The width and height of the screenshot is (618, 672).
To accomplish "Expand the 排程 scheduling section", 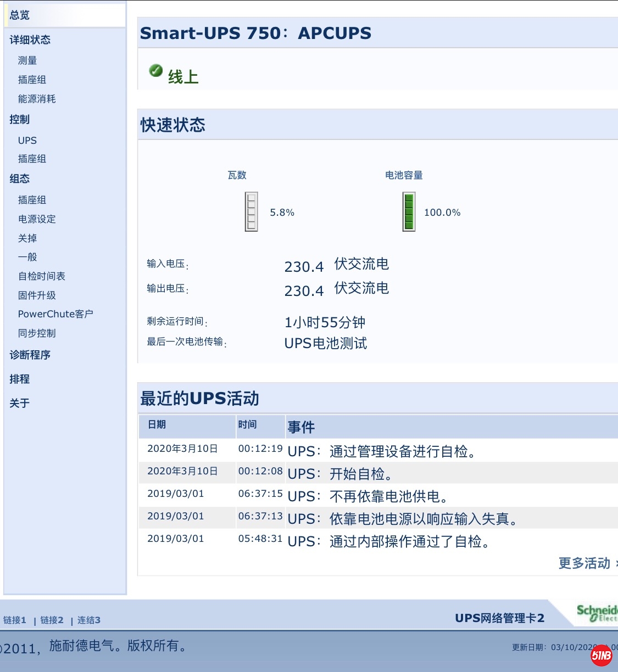I will tap(20, 379).
